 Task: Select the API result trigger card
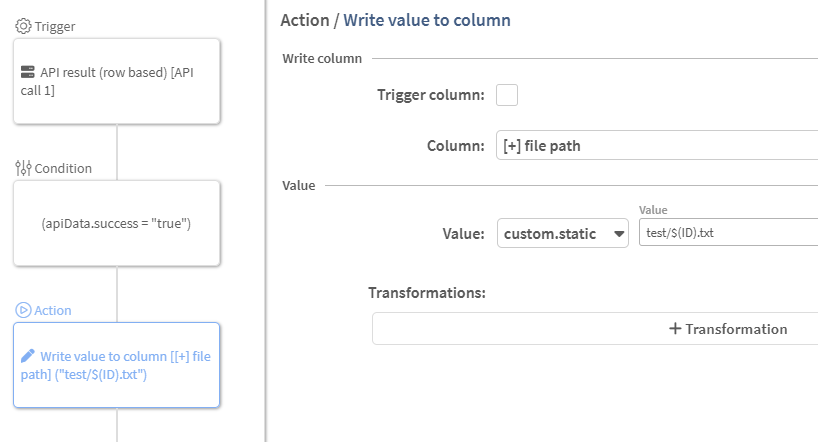click(116, 81)
